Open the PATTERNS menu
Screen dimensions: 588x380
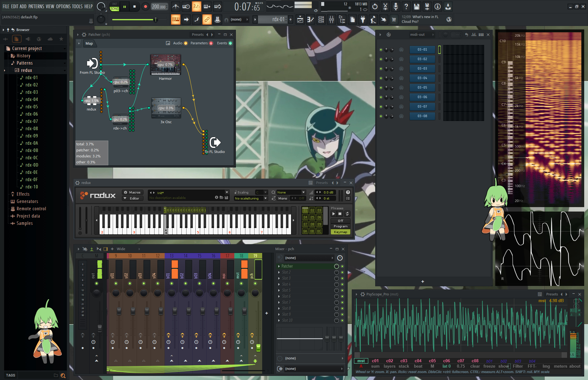coord(36,6)
